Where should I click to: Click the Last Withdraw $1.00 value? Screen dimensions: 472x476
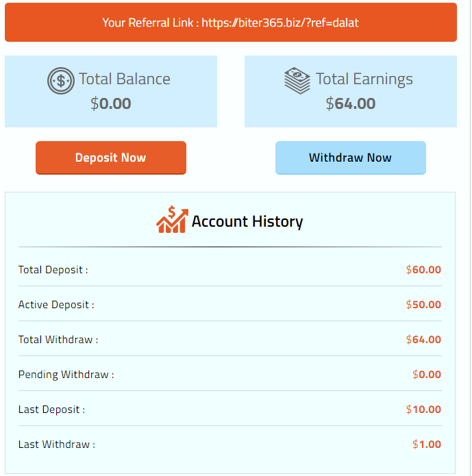pyautogui.click(x=427, y=444)
